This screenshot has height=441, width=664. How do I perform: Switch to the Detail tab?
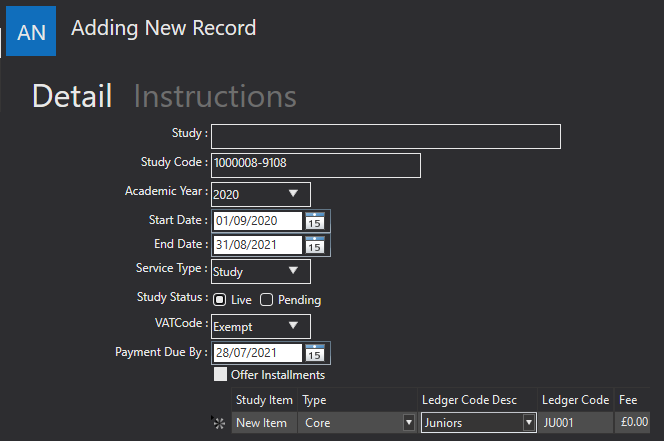[72, 96]
